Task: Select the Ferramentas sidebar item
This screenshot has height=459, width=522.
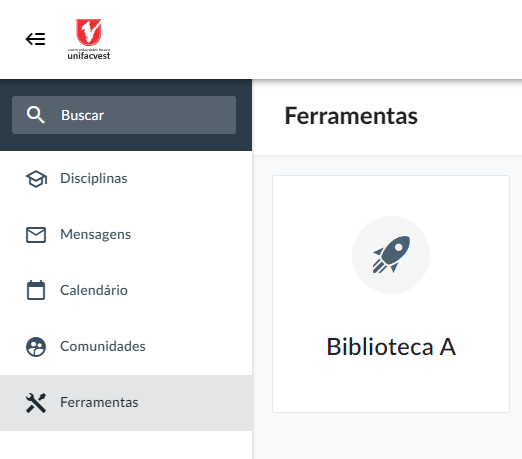Action: (x=126, y=403)
